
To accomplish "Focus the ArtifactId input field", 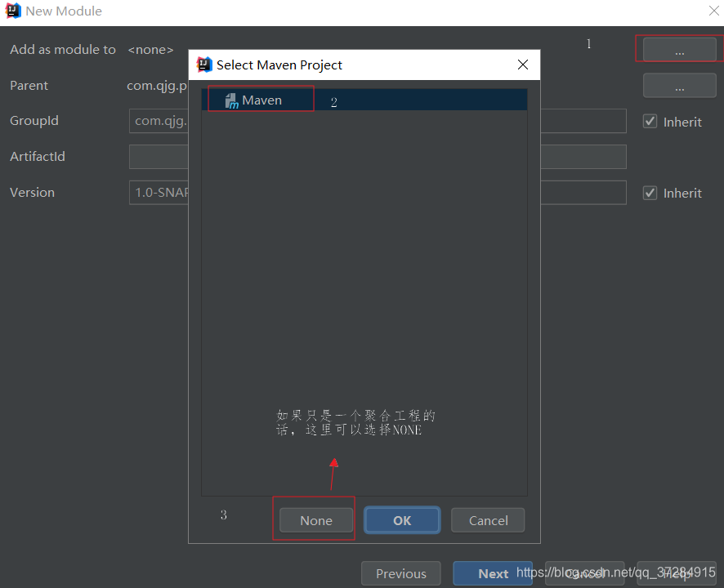I will pos(378,157).
